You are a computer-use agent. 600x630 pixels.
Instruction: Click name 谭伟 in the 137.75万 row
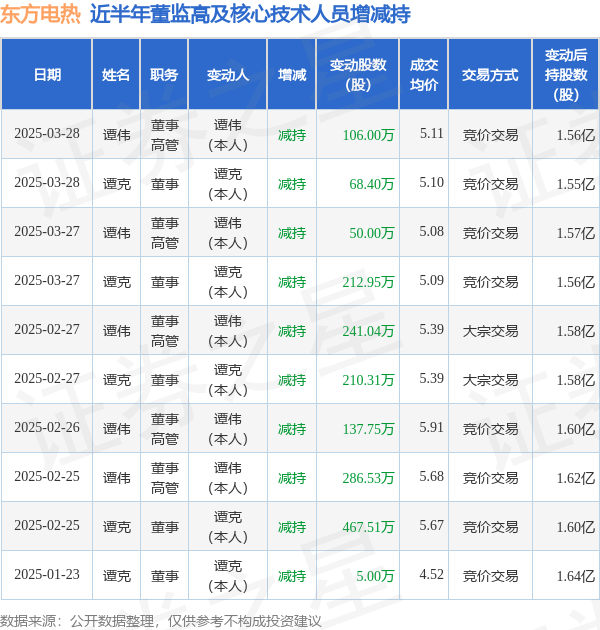coord(117,429)
